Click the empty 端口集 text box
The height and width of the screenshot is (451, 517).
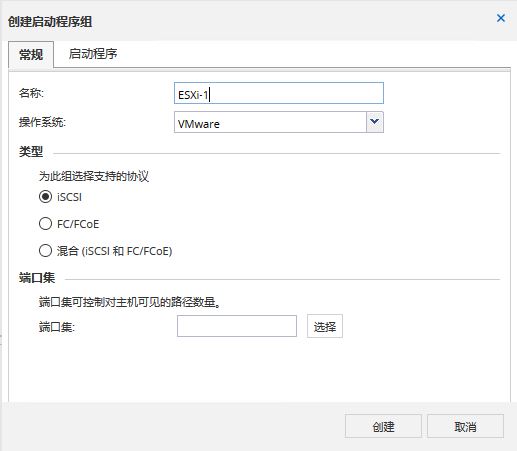[x=237, y=326]
